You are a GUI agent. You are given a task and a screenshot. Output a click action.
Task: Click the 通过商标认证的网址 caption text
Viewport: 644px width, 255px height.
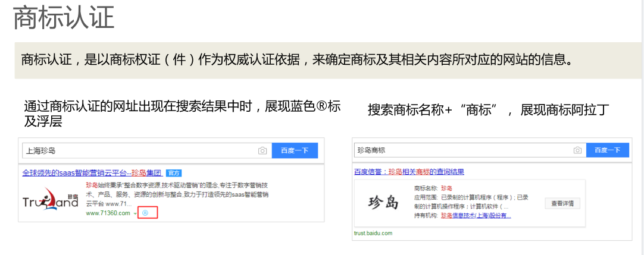pos(182,114)
